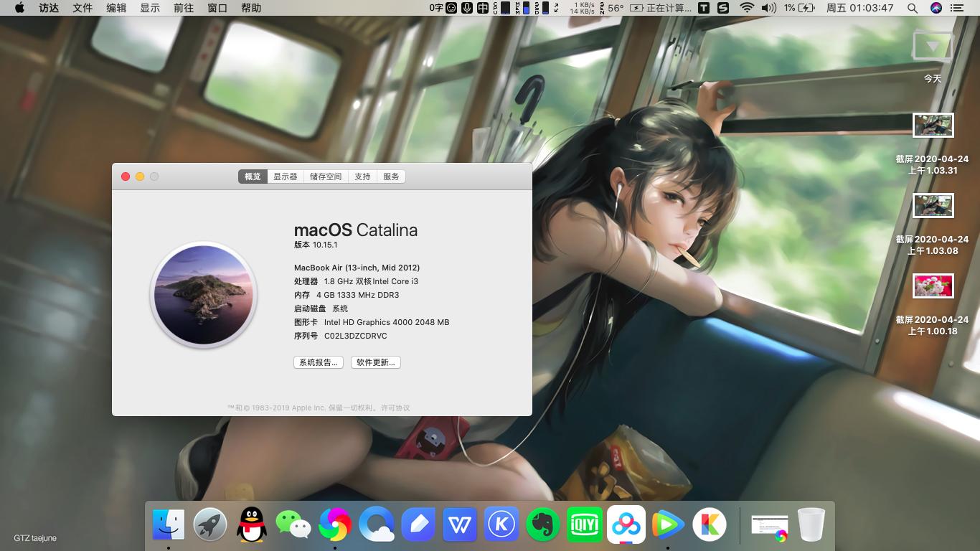Open the 储存空间 tab
Viewport: 980px width, 551px height.
tap(324, 176)
